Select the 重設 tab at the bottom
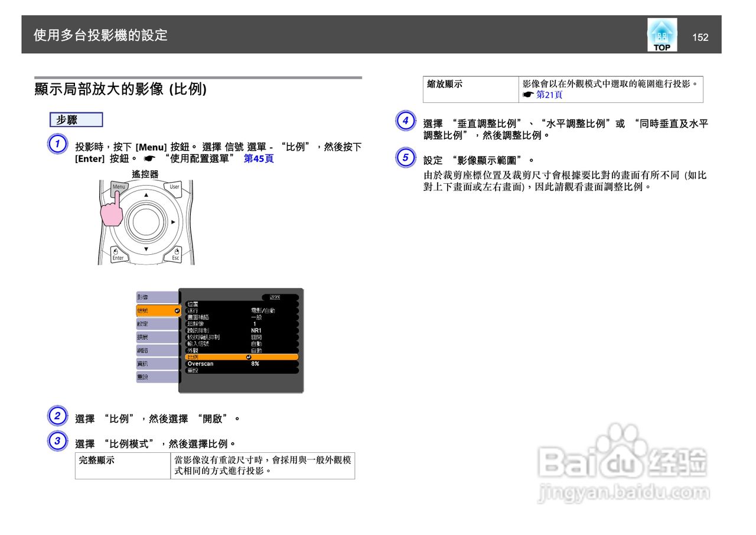Screen dimensions: 756x535 pos(146,375)
